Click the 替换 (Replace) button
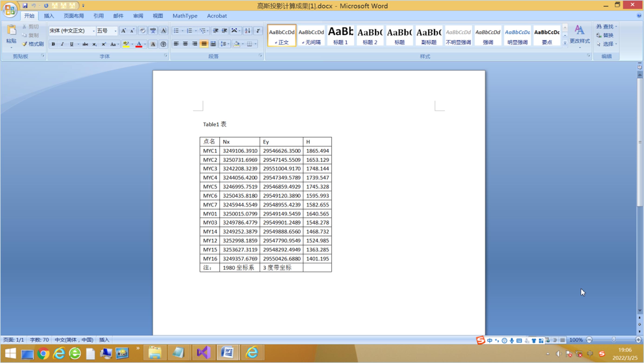Viewport: 644px width, 363px height. click(x=605, y=35)
